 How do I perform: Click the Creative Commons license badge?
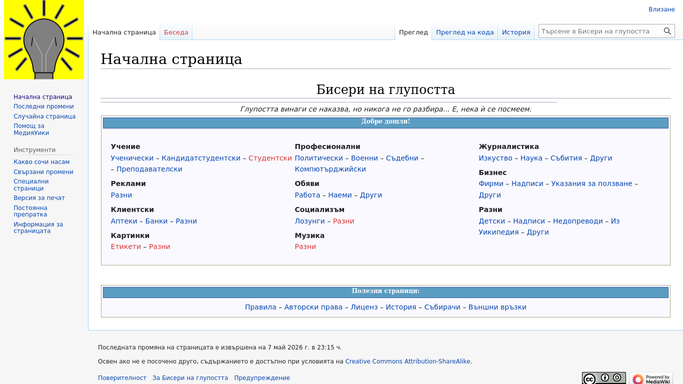click(604, 378)
